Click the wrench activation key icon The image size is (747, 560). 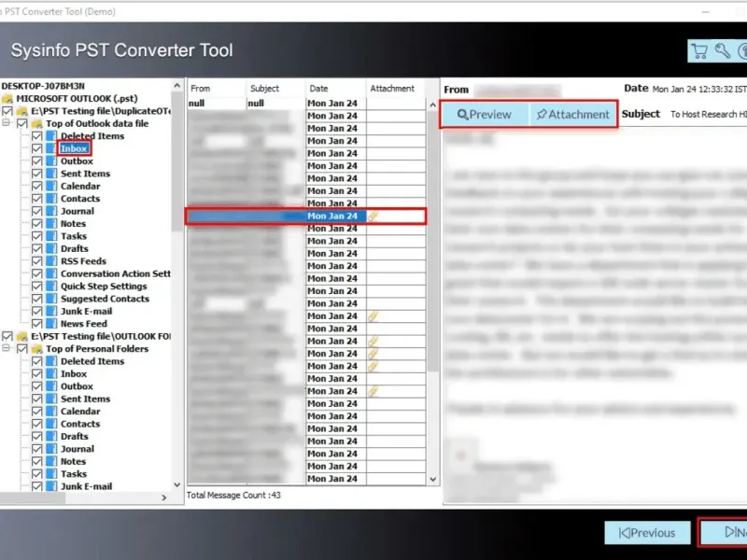pyautogui.click(x=722, y=50)
